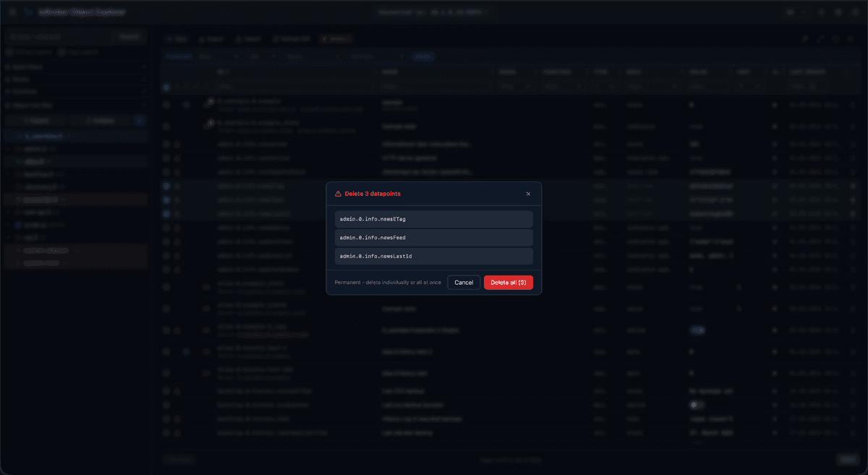
Task: Click the "Permanent - delete individually" note
Action: [x=388, y=283]
